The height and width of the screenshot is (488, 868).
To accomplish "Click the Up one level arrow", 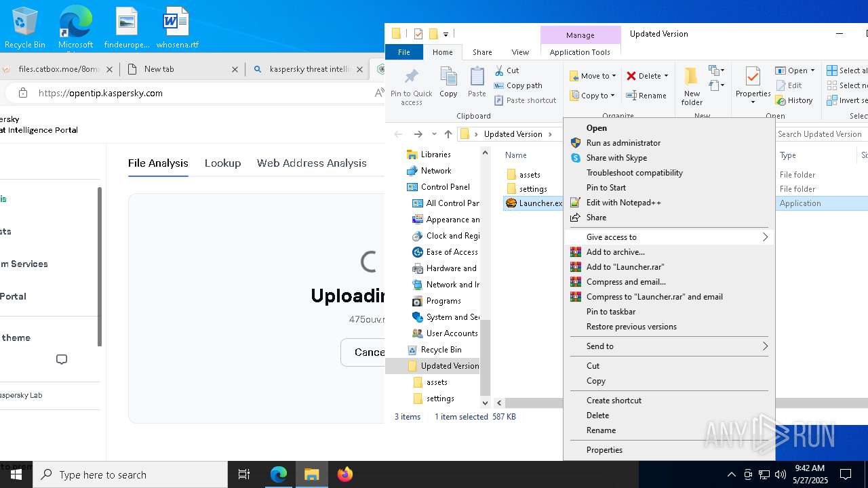I will [x=448, y=134].
